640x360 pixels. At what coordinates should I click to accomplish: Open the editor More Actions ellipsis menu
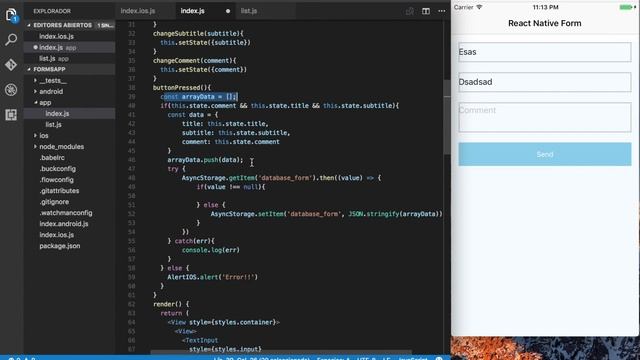[442, 11]
